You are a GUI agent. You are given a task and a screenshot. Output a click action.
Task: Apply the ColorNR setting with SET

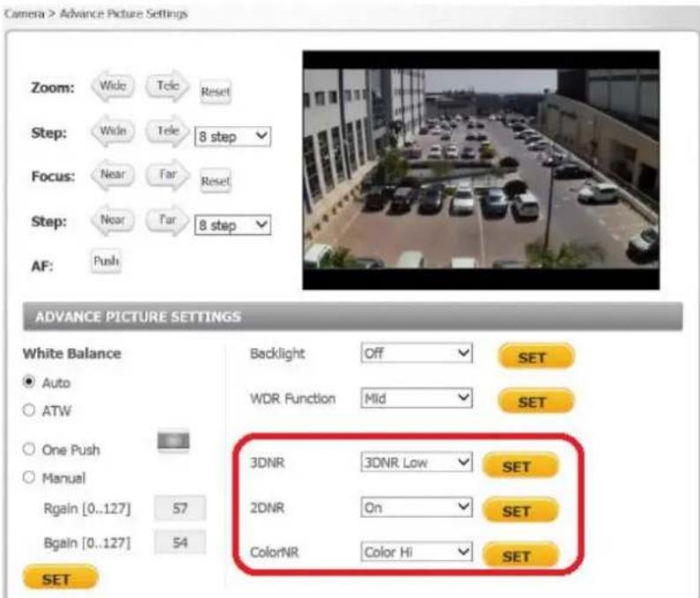[x=520, y=556]
